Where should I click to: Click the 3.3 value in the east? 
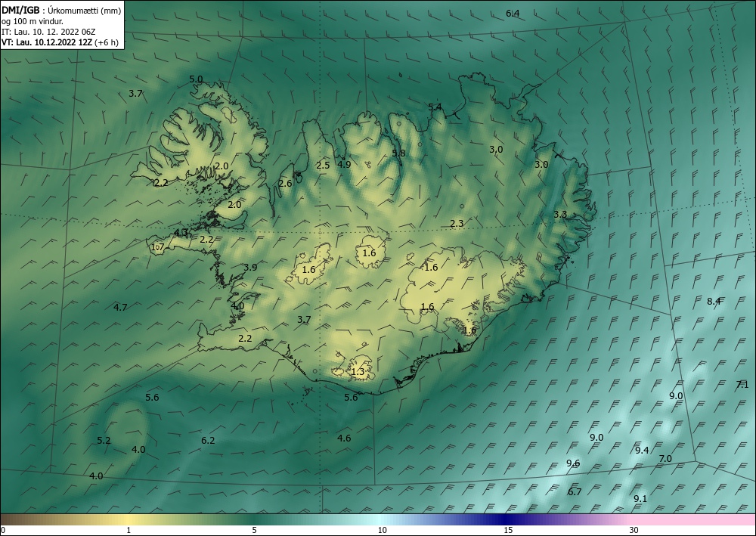[559, 215]
